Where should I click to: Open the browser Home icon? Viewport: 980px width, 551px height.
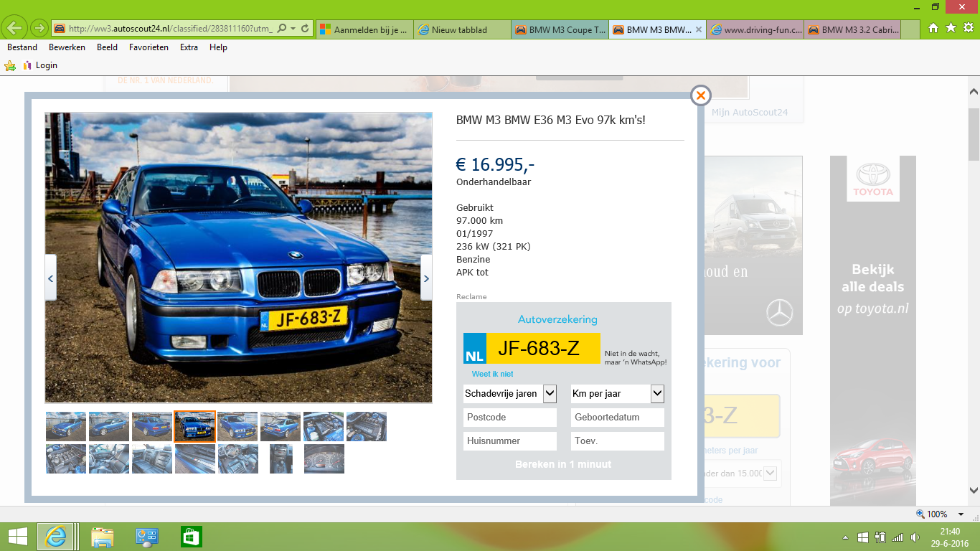point(933,28)
